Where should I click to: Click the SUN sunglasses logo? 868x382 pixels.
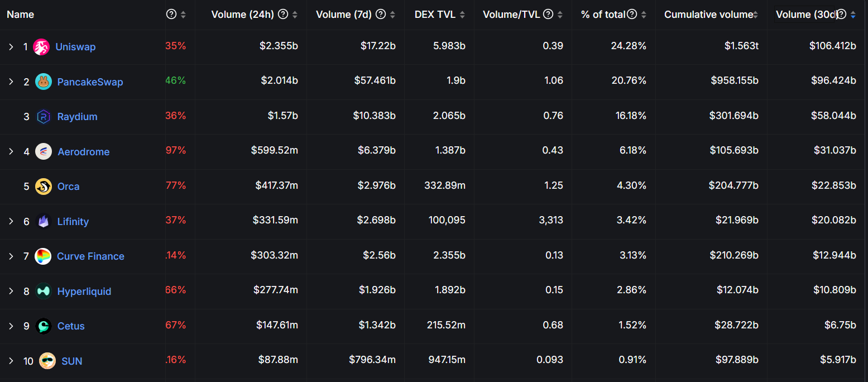click(x=47, y=361)
